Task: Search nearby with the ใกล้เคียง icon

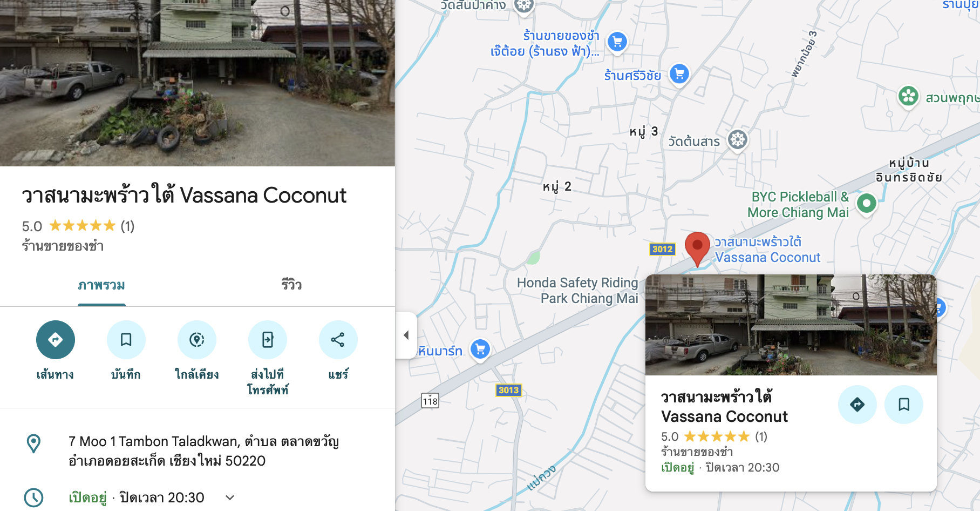Action: click(197, 340)
